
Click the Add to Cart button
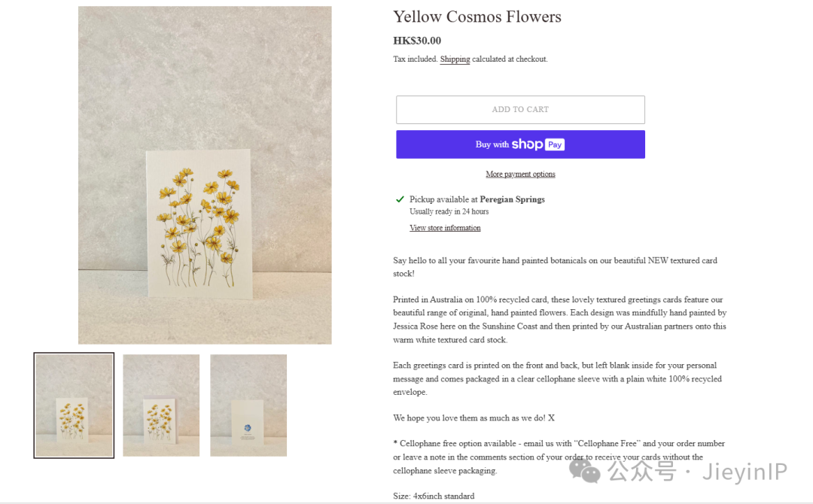[520, 110]
